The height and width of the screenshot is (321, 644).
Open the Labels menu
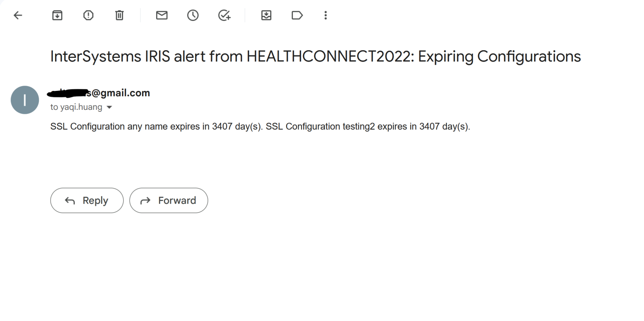tap(297, 16)
